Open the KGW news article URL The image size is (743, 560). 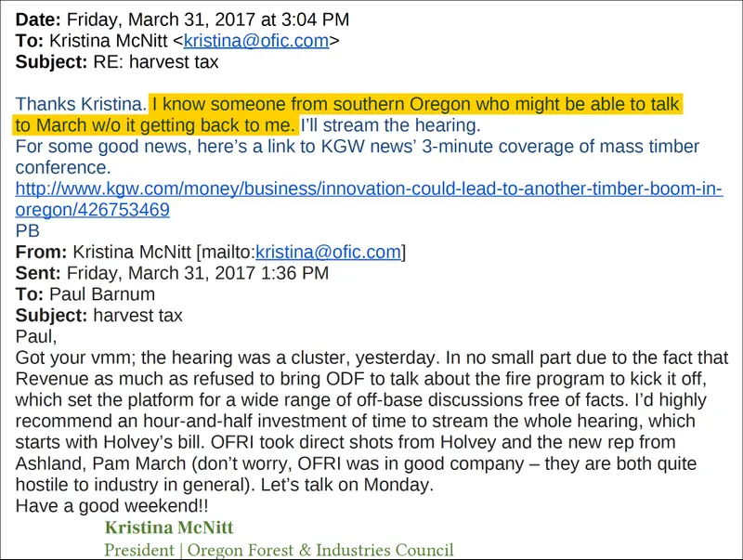[x=369, y=189]
